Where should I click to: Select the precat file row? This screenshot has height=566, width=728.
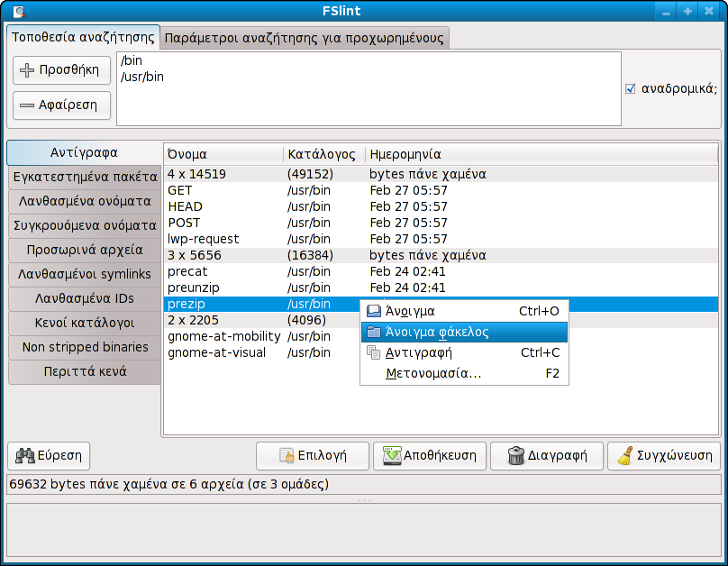pos(441,271)
